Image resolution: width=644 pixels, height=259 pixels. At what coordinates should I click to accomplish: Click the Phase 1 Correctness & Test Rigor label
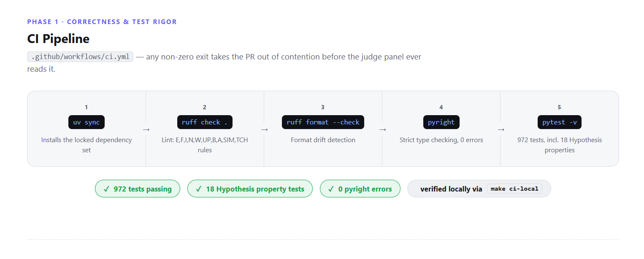point(102,22)
